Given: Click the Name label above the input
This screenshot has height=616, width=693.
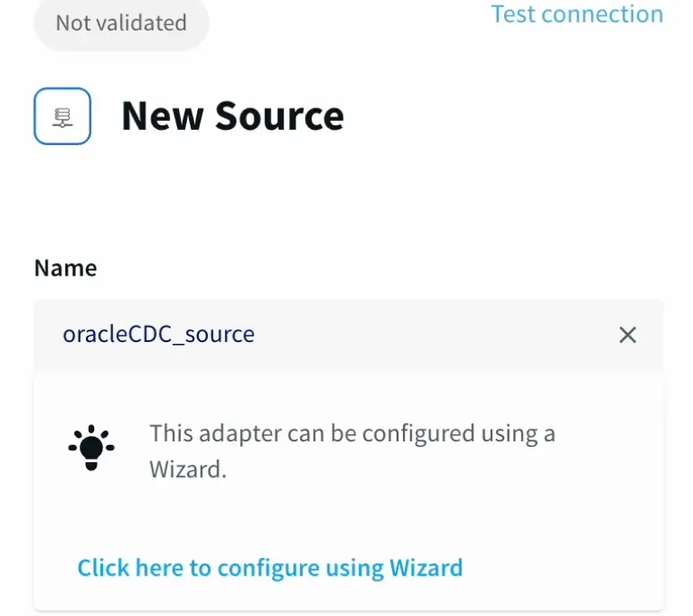Looking at the screenshot, I should [65, 268].
